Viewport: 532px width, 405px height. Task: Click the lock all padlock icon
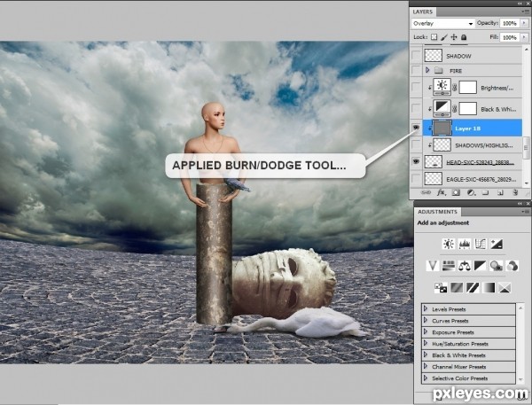[x=464, y=36]
